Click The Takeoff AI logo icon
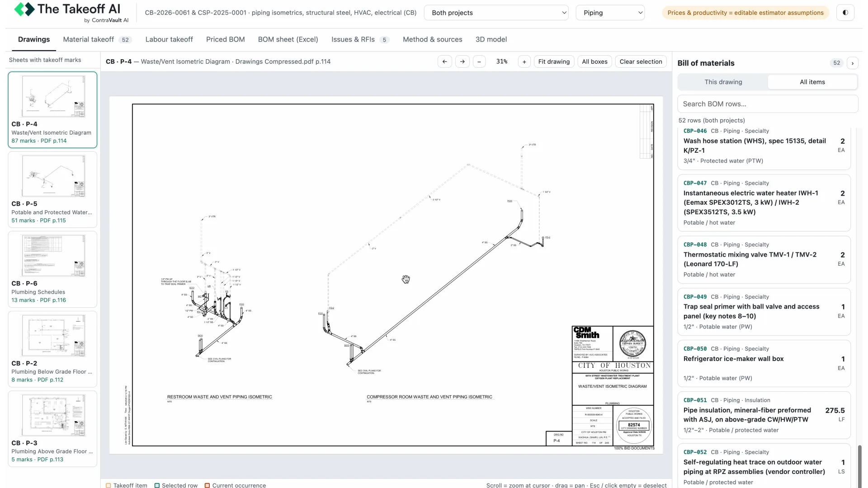 tap(24, 9)
